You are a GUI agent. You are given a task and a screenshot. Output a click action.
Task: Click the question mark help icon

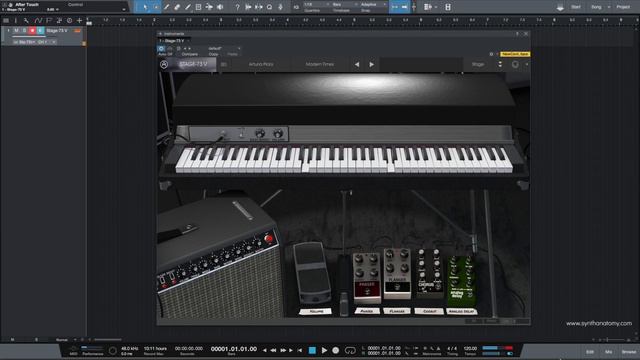coord(237,7)
